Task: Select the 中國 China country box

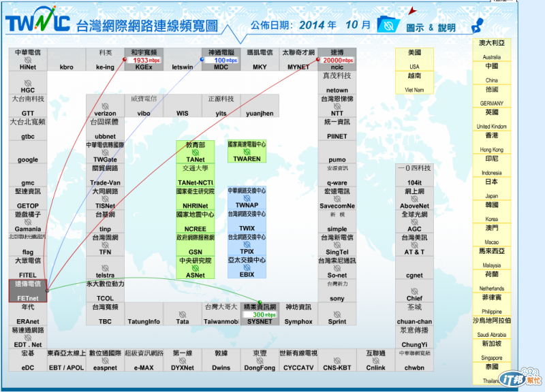Action: coord(492,73)
